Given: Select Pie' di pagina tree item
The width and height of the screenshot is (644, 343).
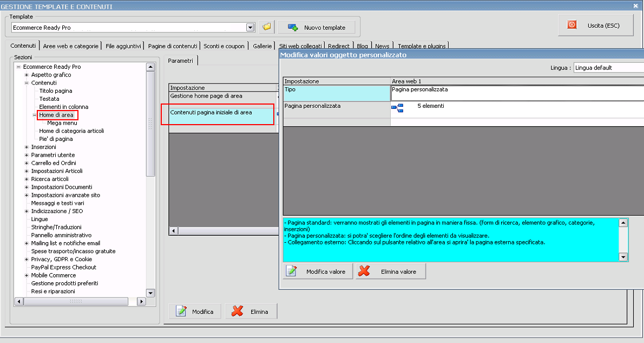Looking at the screenshot, I should (x=56, y=139).
